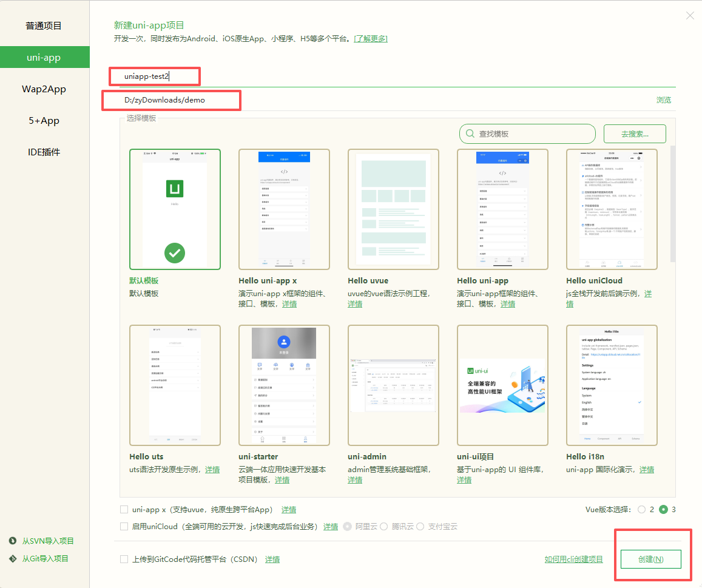
Task: Select the 阿里云 radio button
Action: [x=348, y=527]
